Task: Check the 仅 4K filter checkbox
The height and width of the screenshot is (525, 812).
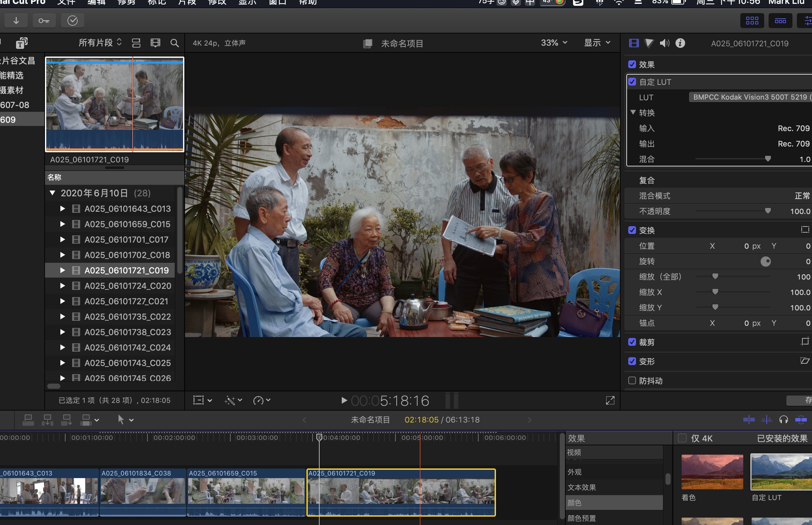Action: point(682,438)
